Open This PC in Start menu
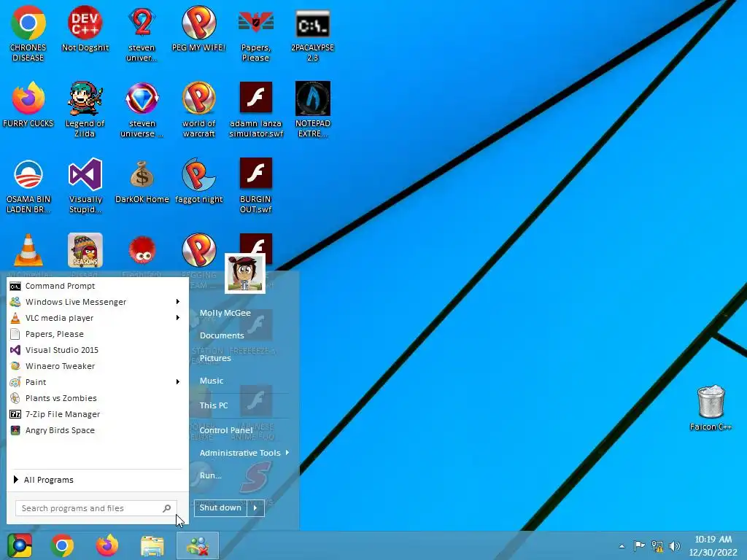This screenshot has height=560, width=747. [x=214, y=405]
